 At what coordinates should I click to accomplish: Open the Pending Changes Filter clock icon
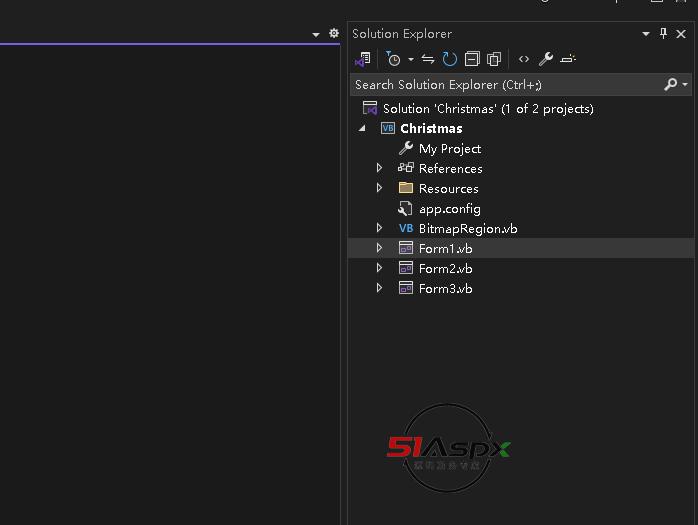point(393,59)
